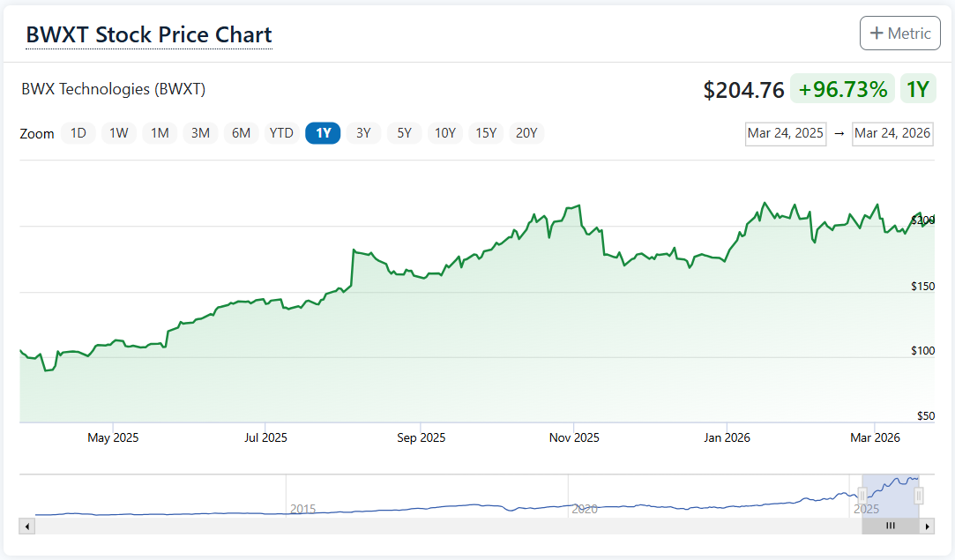Click the plus Metric button
This screenshot has height=560, width=955.
pyautogui.click(x=899, y=34)
